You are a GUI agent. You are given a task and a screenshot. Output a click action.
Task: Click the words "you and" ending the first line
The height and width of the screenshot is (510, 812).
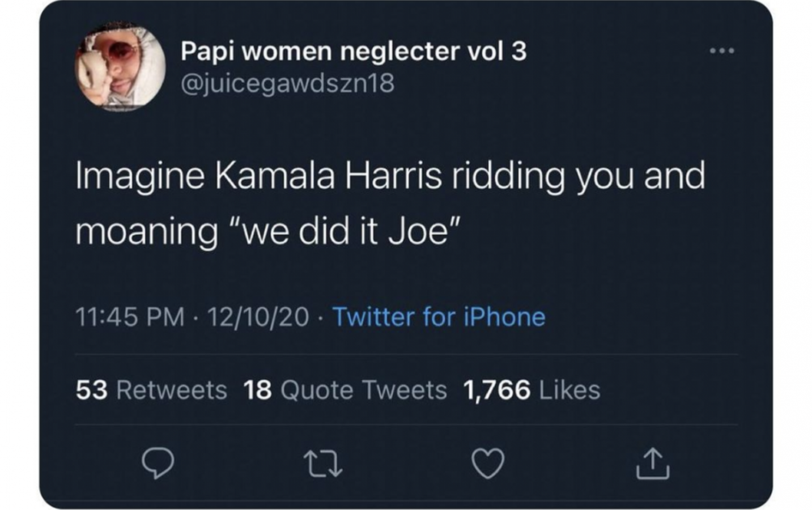(x=641, y=176)
